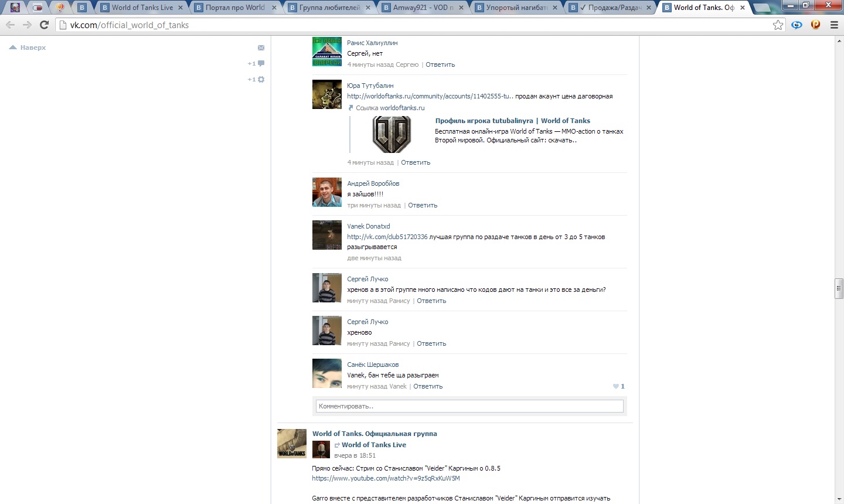
Task: Click the orange round extension icon
Action: click(x=815, y=25)
